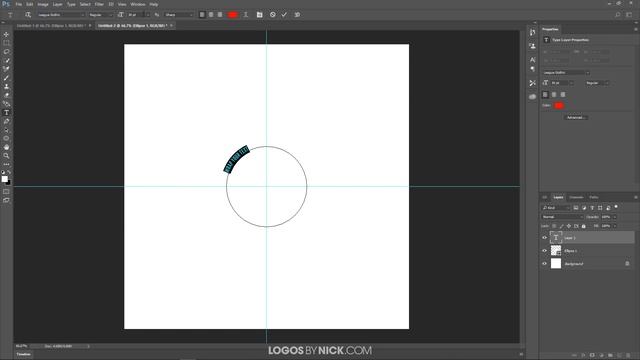The height and width of the screenshot is (360, 640).
Task: Add a layer mask in Layers panel
Action: click(592, 355)
